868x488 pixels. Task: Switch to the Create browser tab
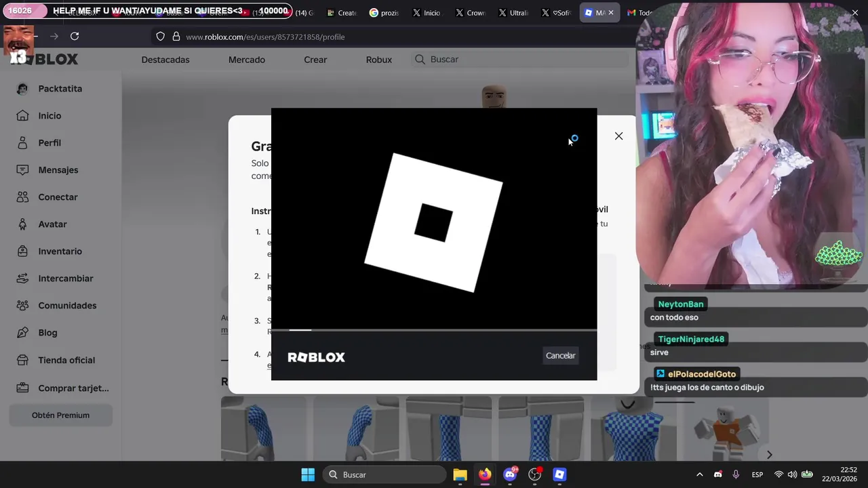click(341, 13)
